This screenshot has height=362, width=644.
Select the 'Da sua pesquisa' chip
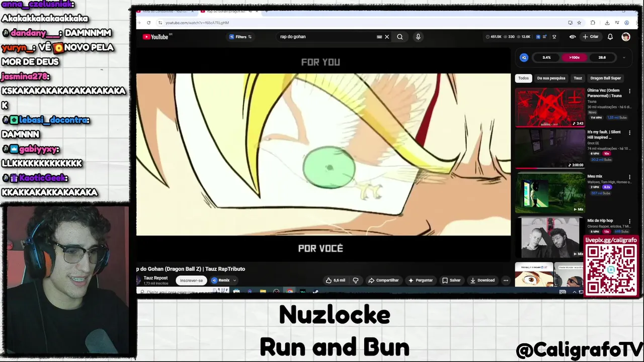tap(551, 78)
